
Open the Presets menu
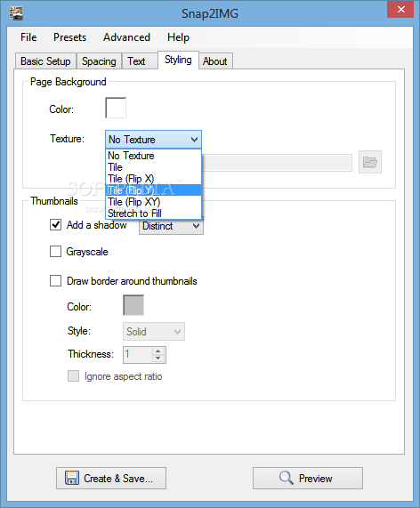tap(69, 37)
